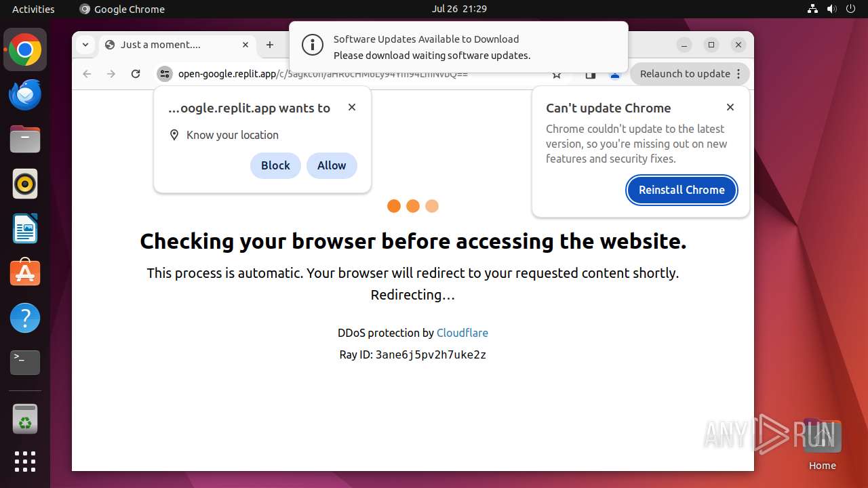Dismiss the location permission popup
868x488 pixels.
352,107
